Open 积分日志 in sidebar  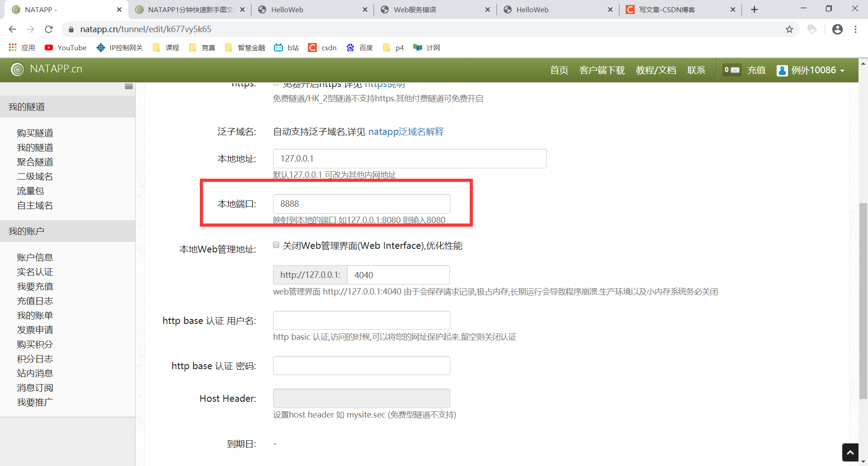35,359
